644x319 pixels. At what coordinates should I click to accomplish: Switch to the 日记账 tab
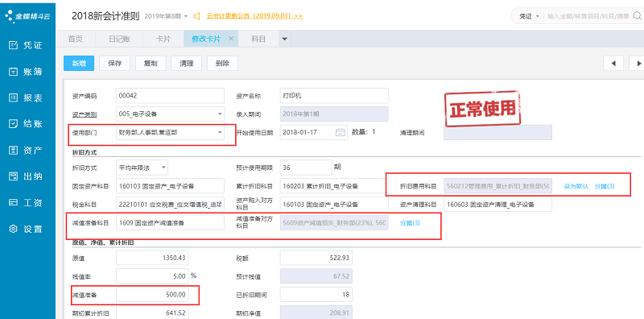(119, 39)
